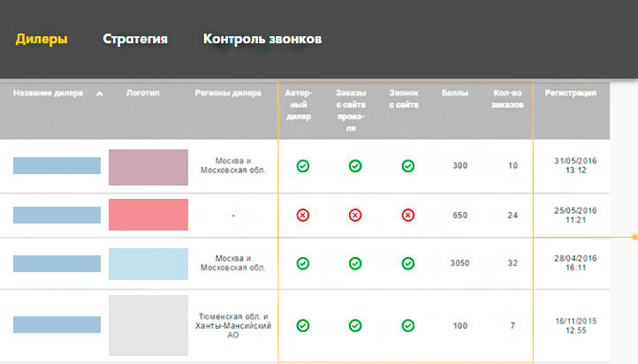This screenshot has width=638, height=364.
Task: Click green check under Звонок с сайта, third row
Action: [x=407, y=263]
